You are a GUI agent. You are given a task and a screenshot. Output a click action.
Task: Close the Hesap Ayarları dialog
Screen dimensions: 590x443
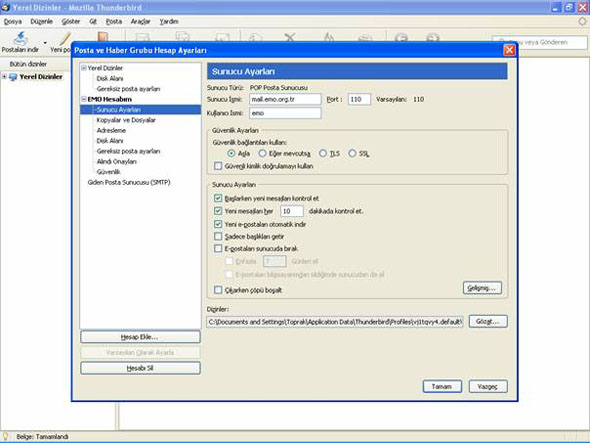[x=509, y=50]
